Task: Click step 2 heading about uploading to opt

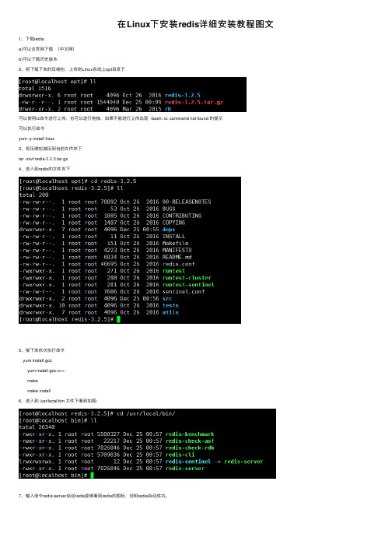Action: (x=72, y=69)
